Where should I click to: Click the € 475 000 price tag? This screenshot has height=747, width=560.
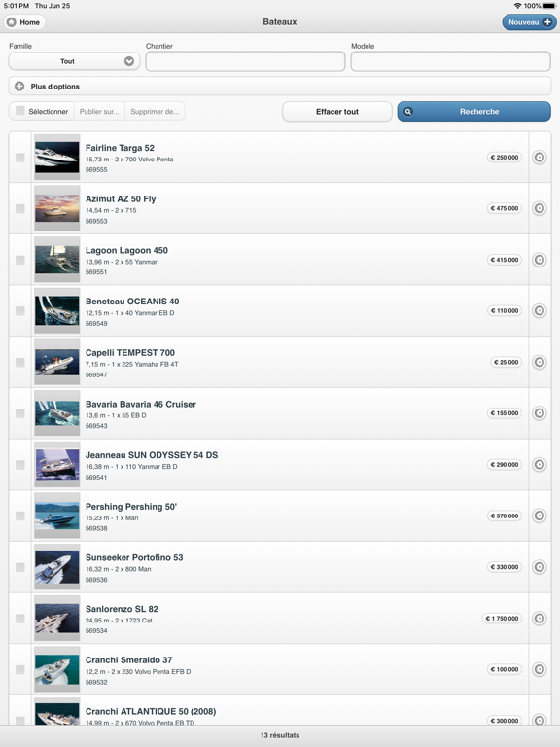pos(505,208)
